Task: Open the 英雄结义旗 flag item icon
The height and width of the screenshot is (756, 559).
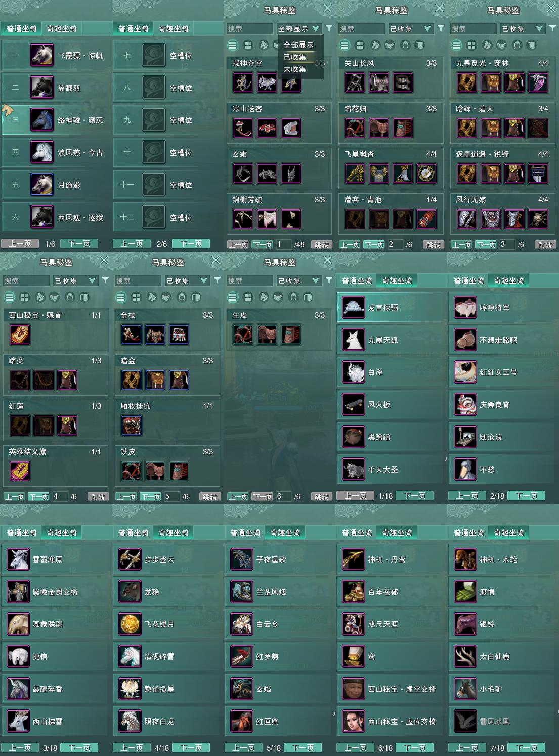Action: pos(20,471)
